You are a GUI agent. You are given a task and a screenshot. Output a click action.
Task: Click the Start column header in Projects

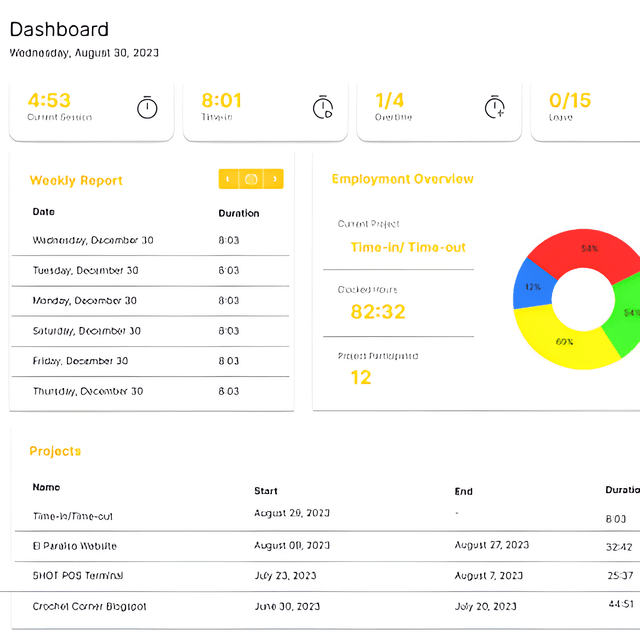[266, 491]
